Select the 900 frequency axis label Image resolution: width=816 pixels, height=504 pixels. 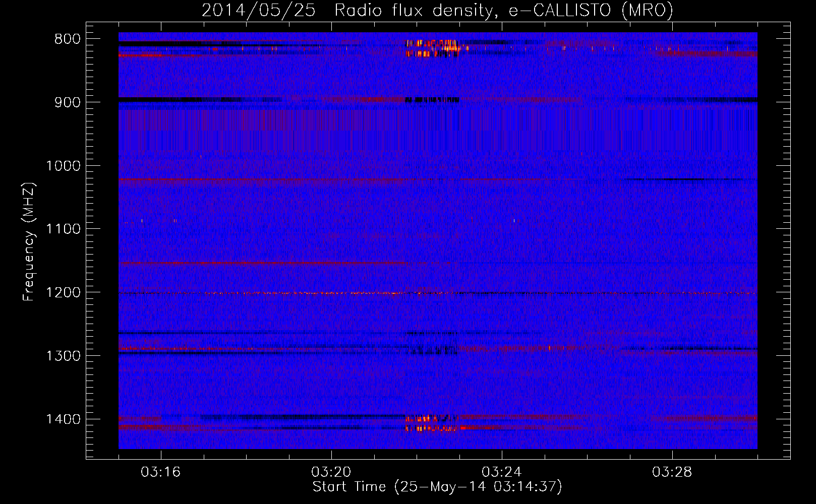coord(68,102)
